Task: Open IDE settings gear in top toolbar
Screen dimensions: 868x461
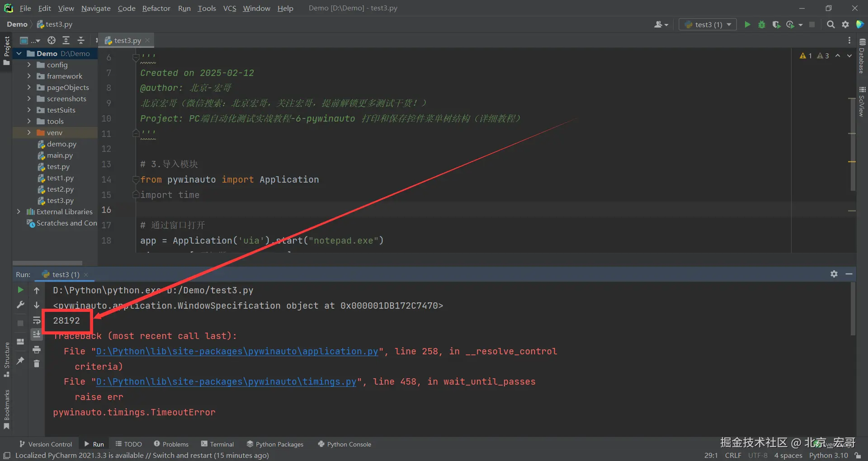Action: click(x=845, y=24)
